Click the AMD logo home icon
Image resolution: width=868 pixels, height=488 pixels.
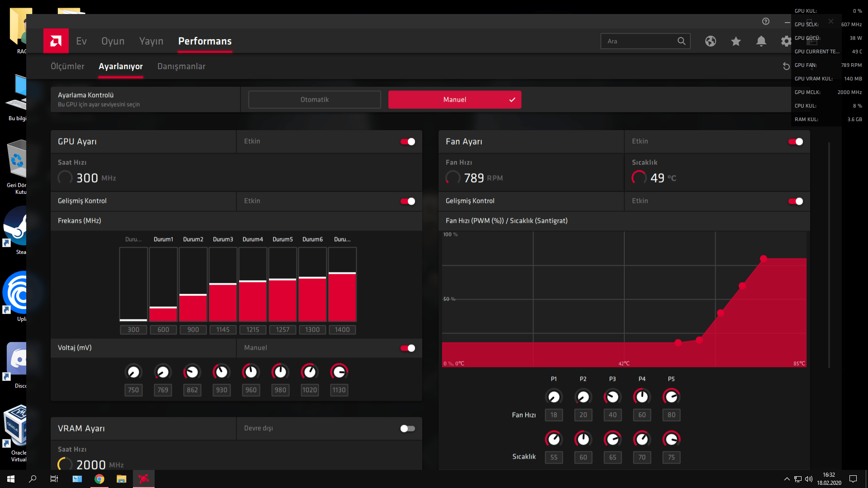[x=56, y=41]
